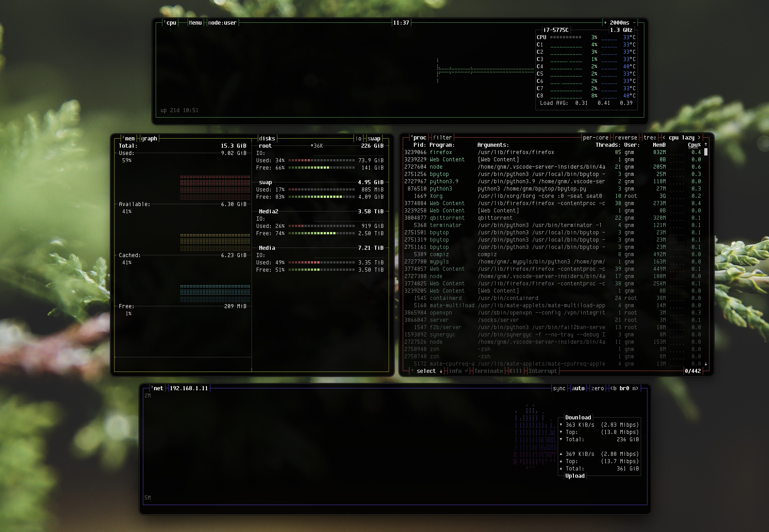Click the up arrow beside Cpu% header
Image resolution: width=769 pixels, height=532 pixels.
point(706,145)
